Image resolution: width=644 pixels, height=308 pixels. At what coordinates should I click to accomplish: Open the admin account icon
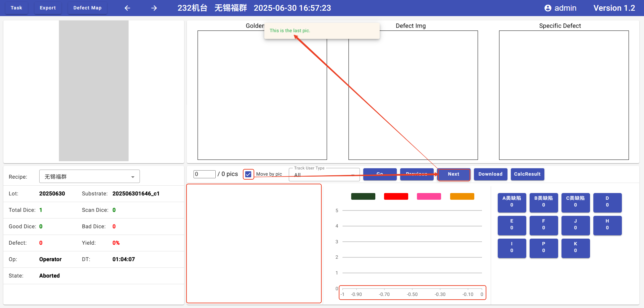pyautogui.click(x=548, y=8)
